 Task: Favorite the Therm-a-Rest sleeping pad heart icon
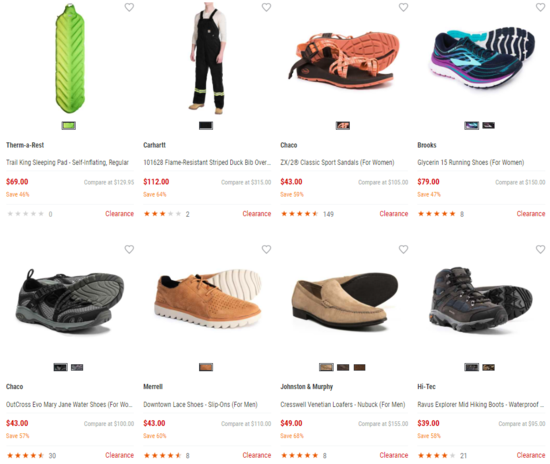(129, 7)
